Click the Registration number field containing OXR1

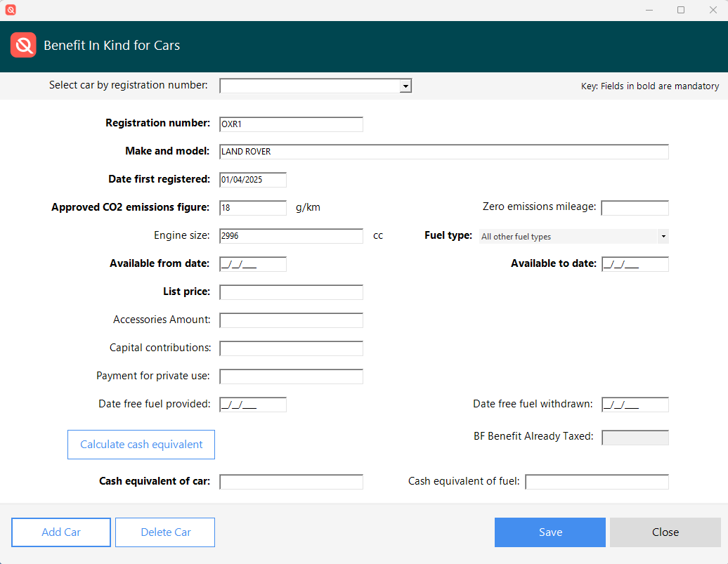[x=291, y=124]
